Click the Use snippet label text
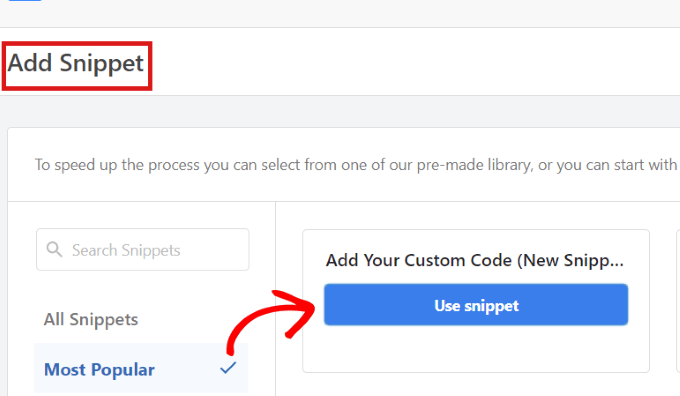680x396 pixels. click(x=476, y=305)
